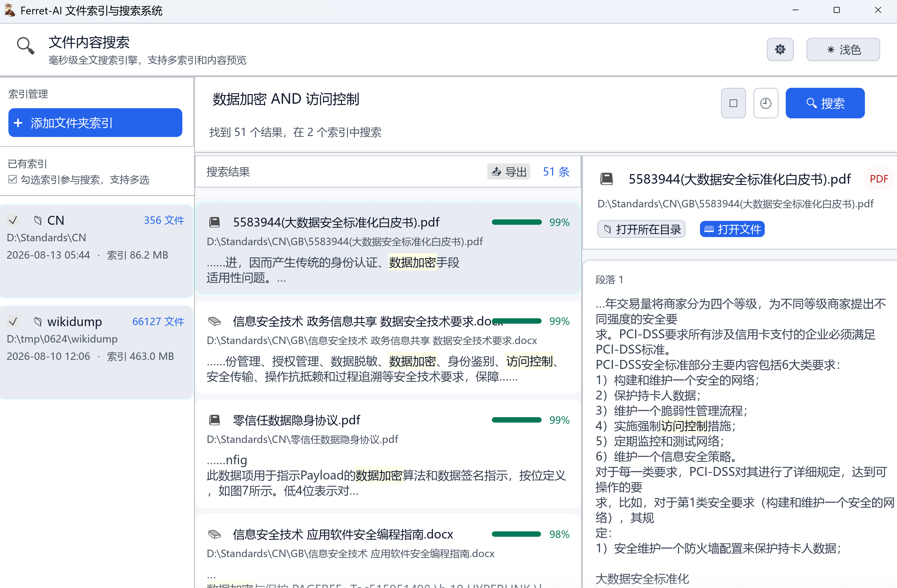The image size is (897, 588).
Task: Click preview file path D:\Standards\CN\GB\5583944
Action: click(x=735, y=204)
